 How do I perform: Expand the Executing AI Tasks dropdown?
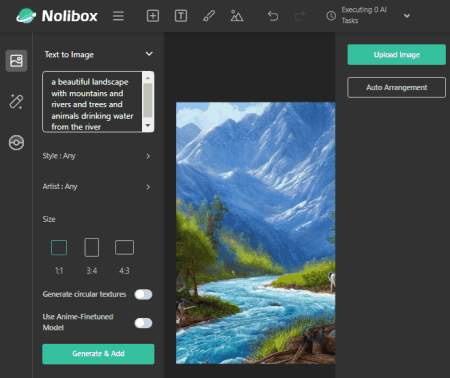click(407, 16)
